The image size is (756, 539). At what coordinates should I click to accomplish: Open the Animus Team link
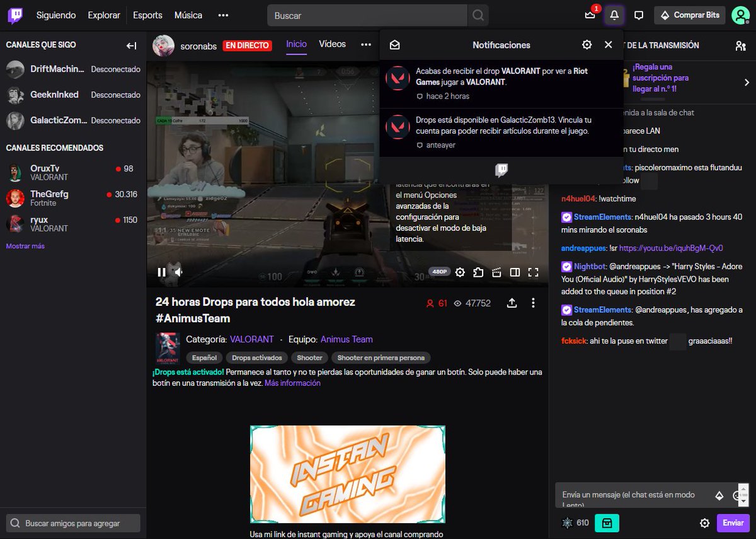click(x=346, y=339)
